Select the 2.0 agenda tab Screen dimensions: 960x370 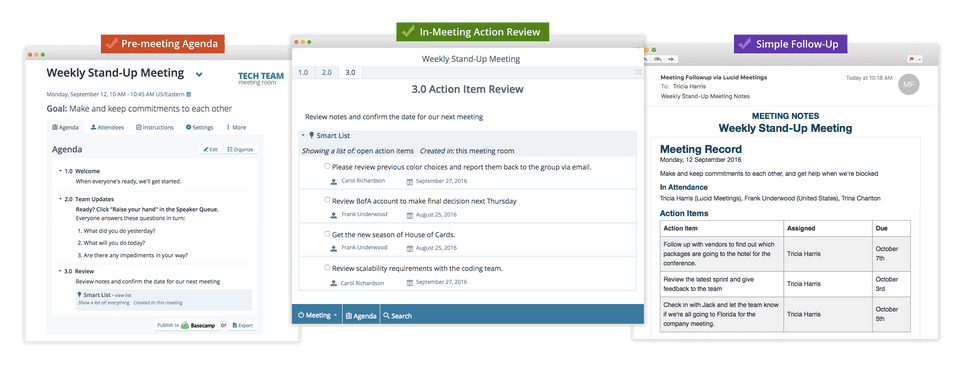click(x=326, y=72)
